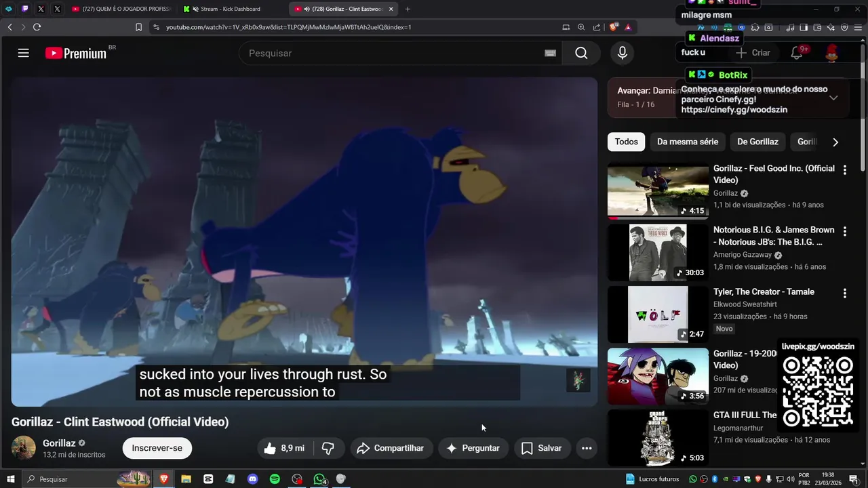Bookmark this page in the address bar
This screenshot has width=868, height=488.
pos(138,27)
